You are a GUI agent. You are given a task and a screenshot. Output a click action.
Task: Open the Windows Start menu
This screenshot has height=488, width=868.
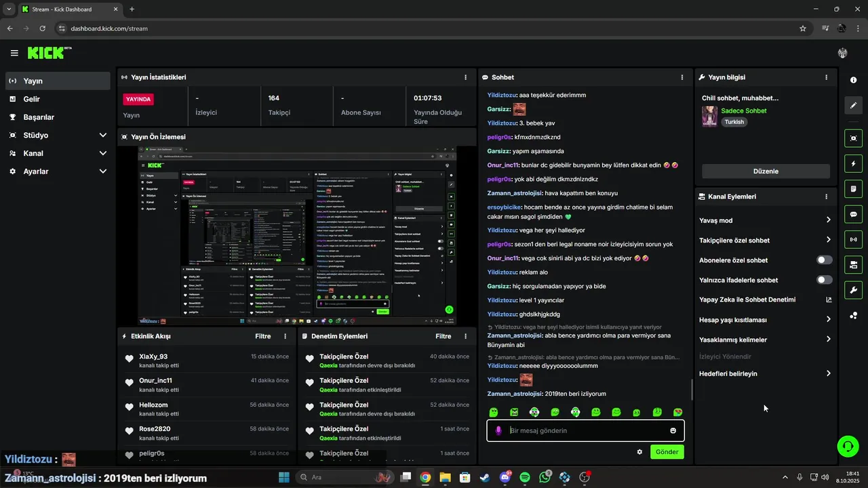283,477
